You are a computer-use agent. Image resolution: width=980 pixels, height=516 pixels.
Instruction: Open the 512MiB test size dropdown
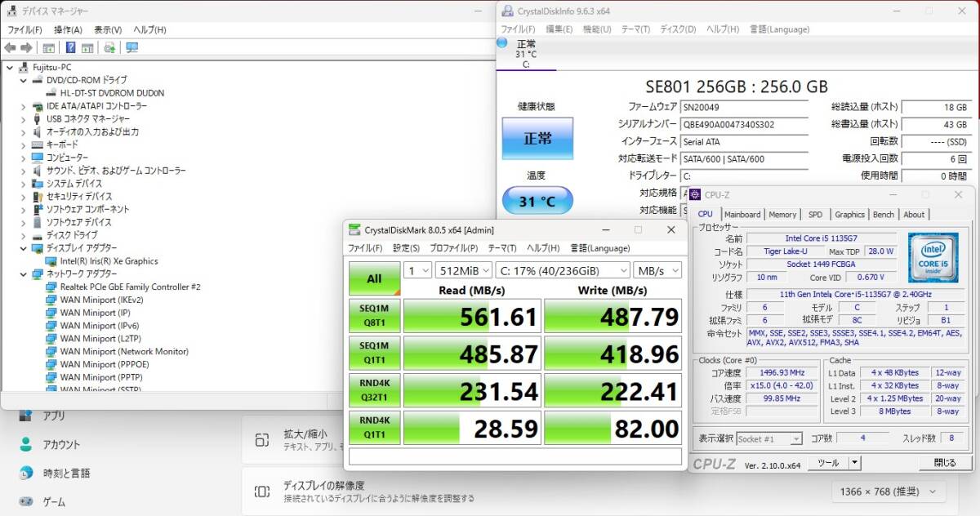tap(463, 270)
